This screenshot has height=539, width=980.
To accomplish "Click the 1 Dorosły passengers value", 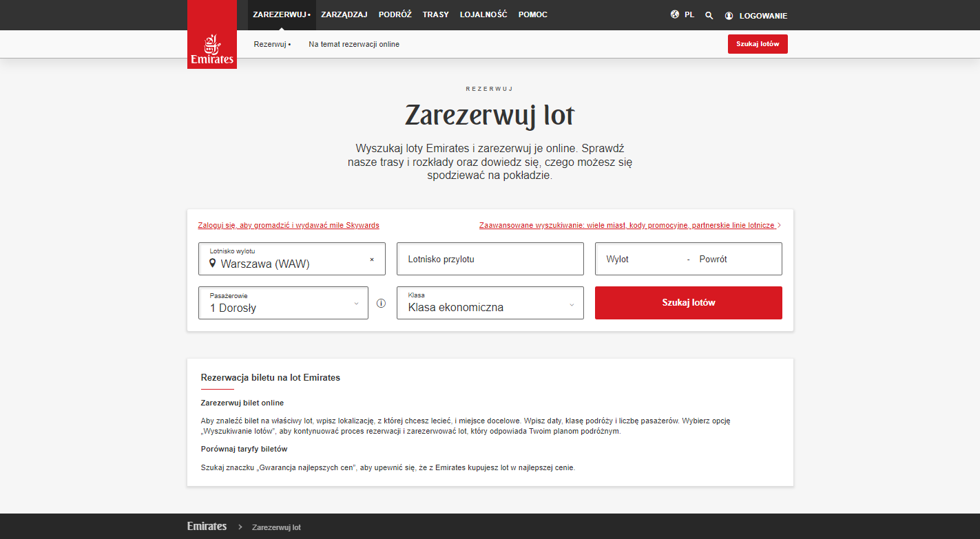I will pos(233,308).
